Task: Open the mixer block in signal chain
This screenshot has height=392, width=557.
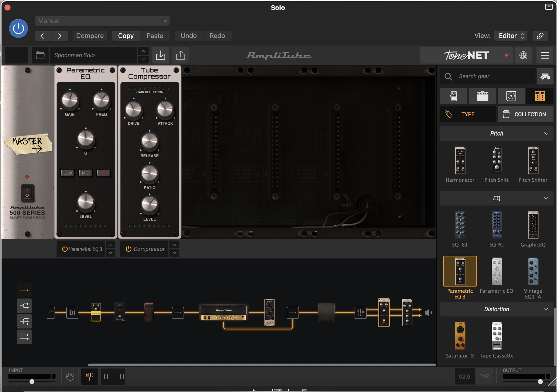Action: (361, 313)
